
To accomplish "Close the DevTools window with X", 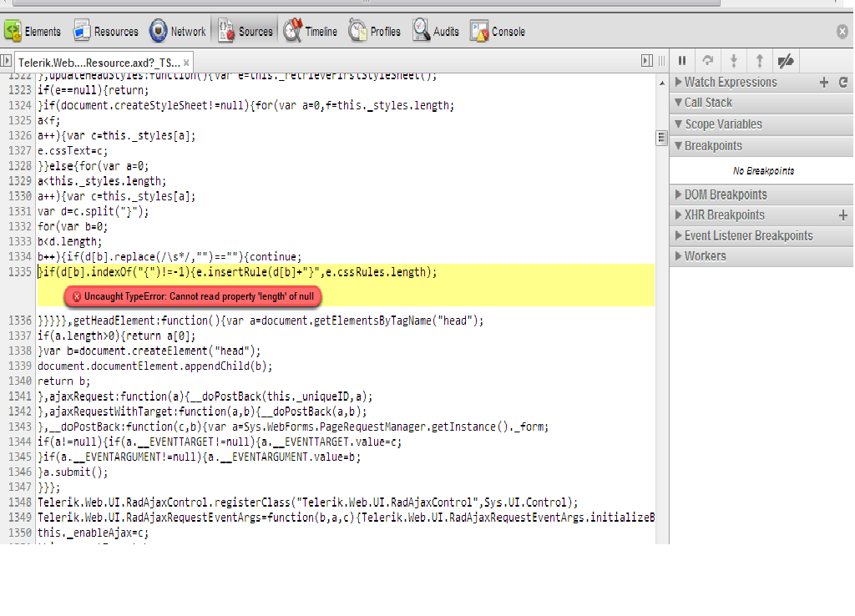I will click(x=842, y=32).
